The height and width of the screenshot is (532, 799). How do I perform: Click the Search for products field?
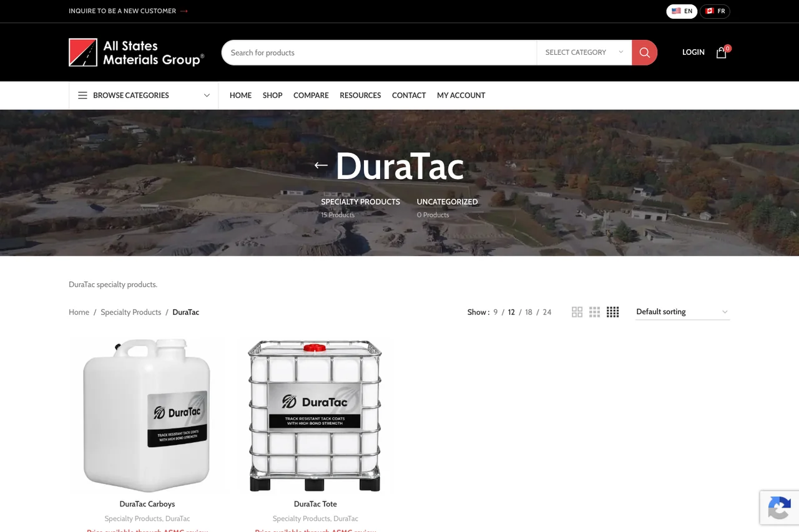tap(379, 52)
